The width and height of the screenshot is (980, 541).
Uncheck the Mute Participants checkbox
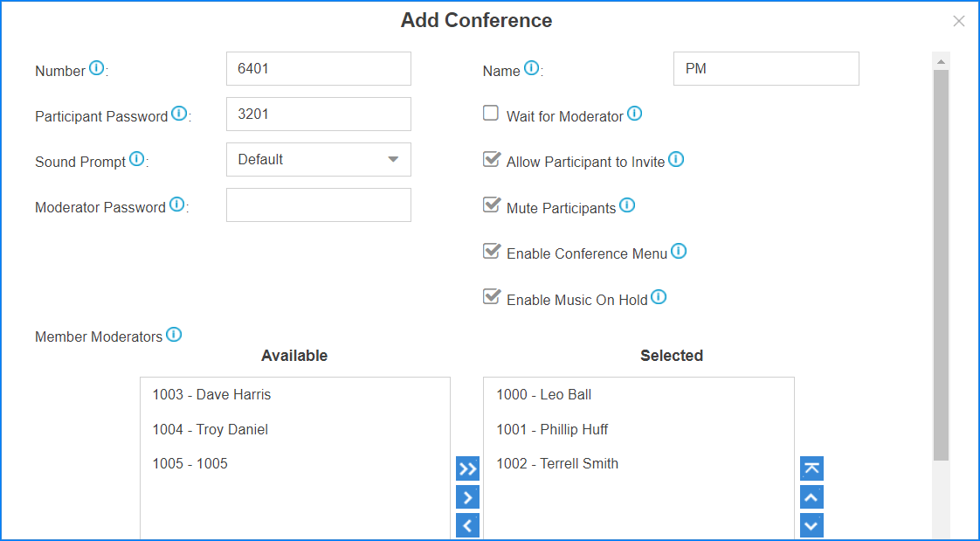(x=491, y=205)
